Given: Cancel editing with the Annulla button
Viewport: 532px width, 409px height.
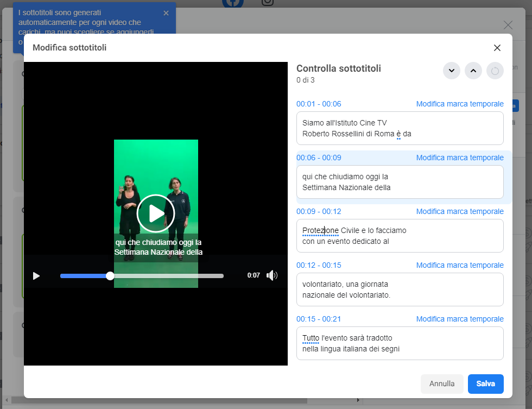Looking at the screenshot, I should coord(442,384).
